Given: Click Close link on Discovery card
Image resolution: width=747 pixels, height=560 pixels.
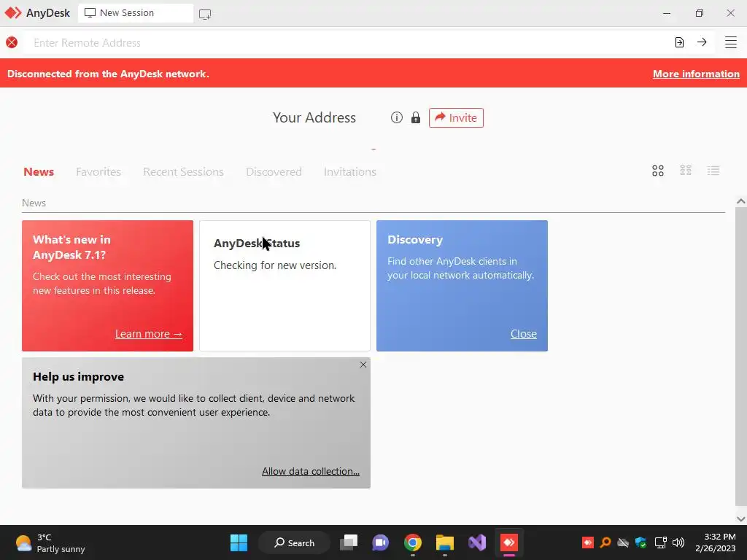Looking at the screenshot, I should tap(524, 334).
